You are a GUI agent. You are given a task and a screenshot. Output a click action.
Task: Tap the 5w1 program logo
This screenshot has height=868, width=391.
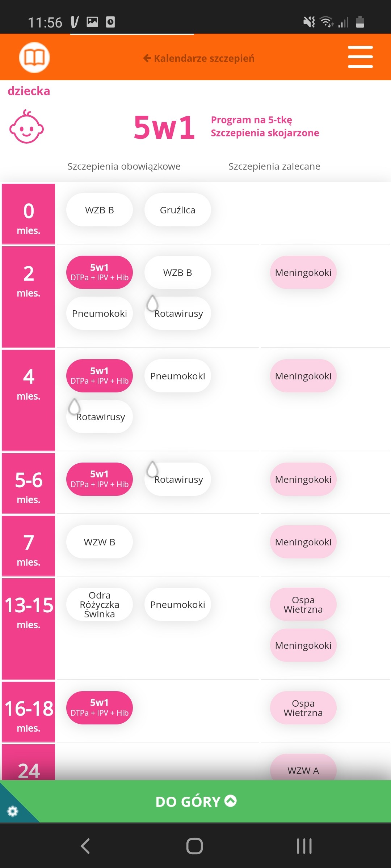(x=164, y=127)
